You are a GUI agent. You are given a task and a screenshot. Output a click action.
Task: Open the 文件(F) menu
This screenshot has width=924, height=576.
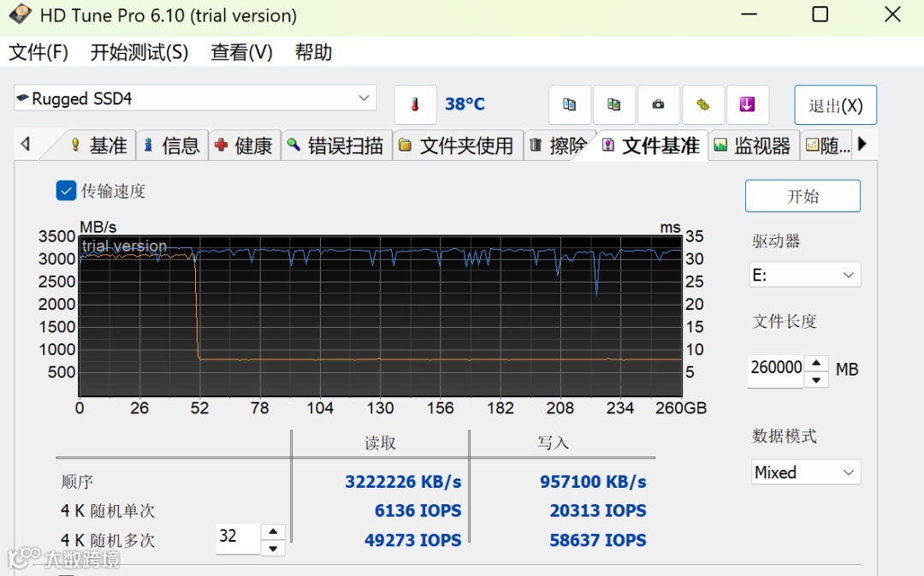point(38,52)
